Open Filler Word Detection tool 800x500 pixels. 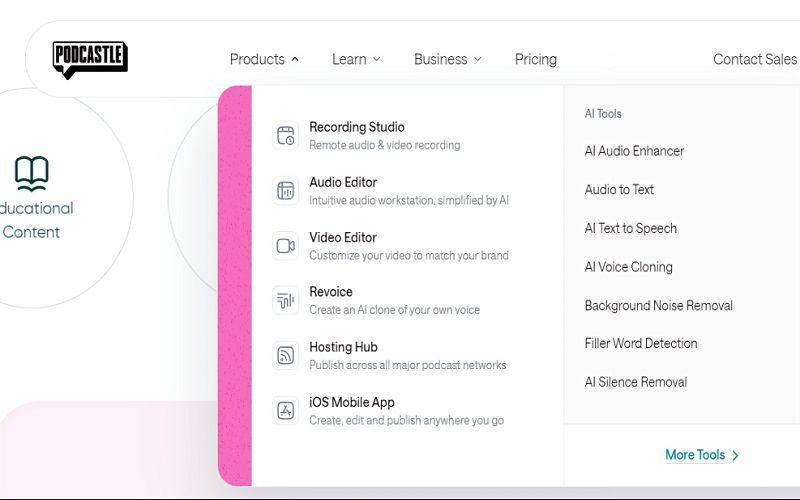point(641,343)
